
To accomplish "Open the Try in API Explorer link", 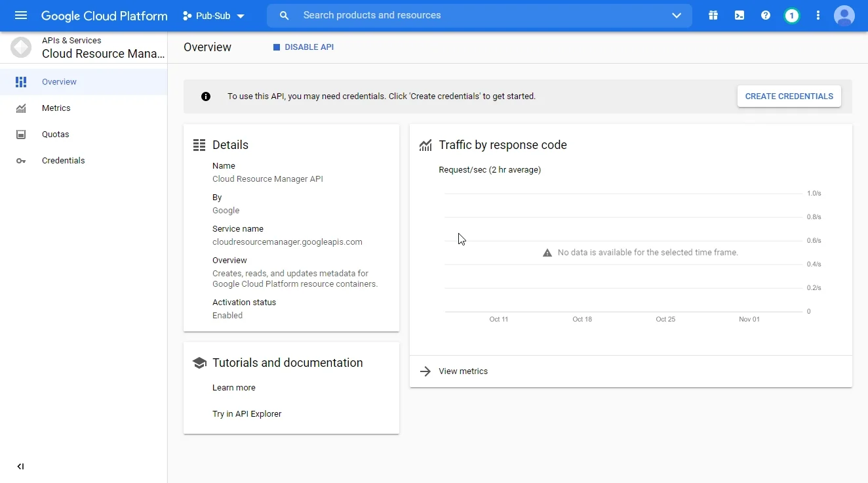I will click(x=247, y=414).
